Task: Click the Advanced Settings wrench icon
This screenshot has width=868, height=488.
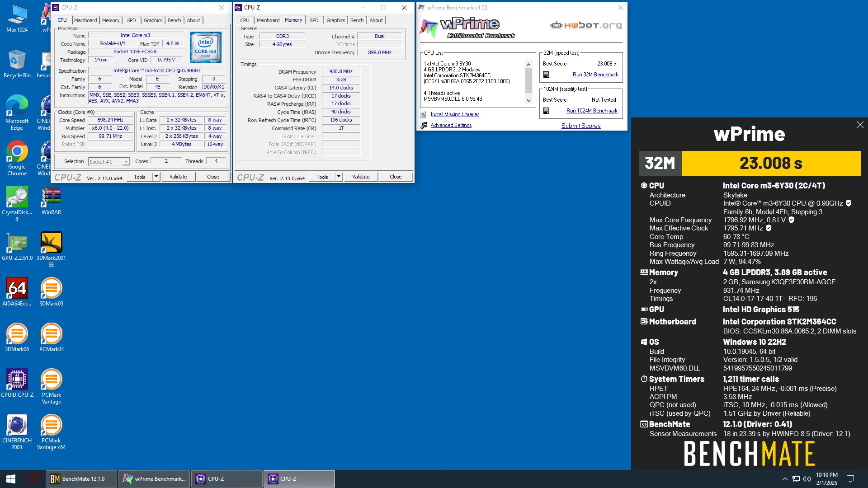Action: (424, 125)
